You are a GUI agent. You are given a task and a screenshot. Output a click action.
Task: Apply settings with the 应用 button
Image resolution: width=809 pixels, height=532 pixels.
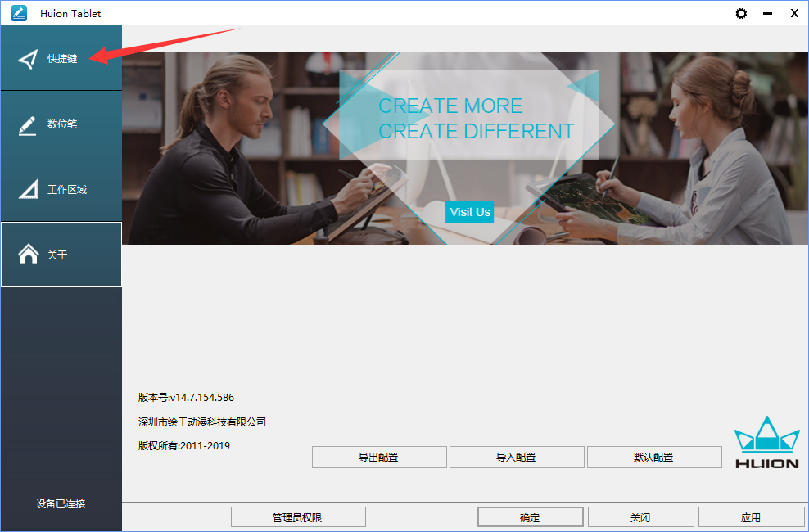pyautogui.click(x=751, y=517)
